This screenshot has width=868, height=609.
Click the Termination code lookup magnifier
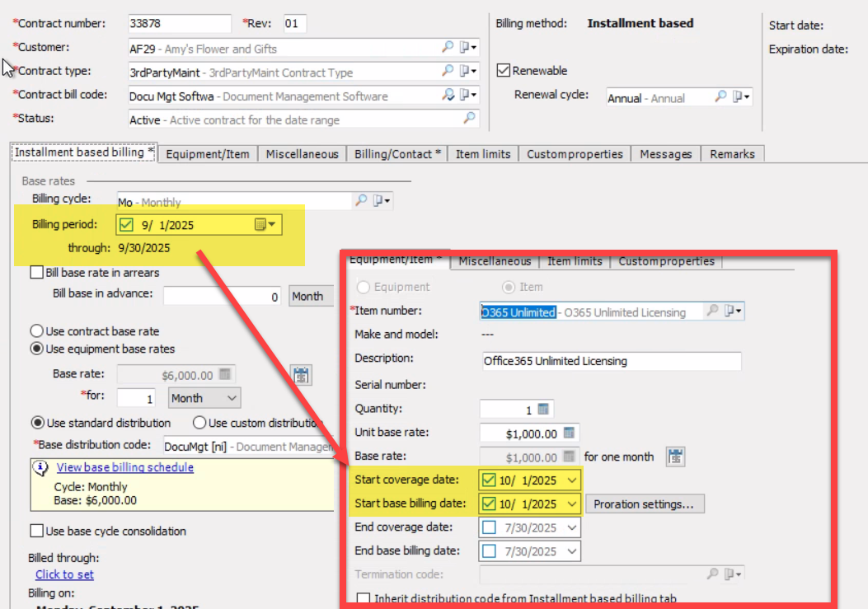click(712, 574)
